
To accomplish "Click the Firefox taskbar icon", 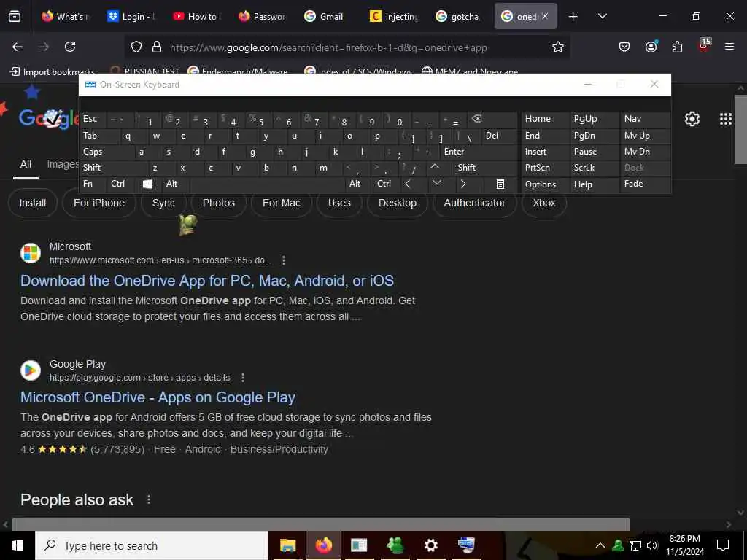I will coord(323,545).
